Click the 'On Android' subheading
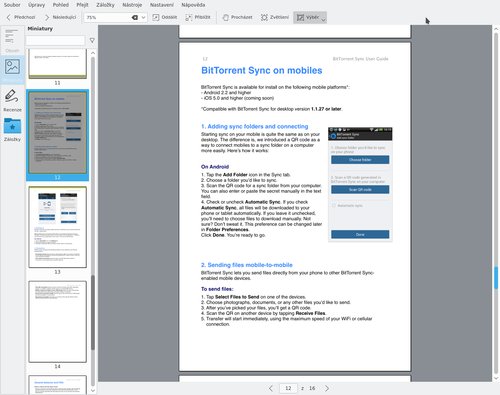Viewport: 500px width, 395px height. click(215, 167)
